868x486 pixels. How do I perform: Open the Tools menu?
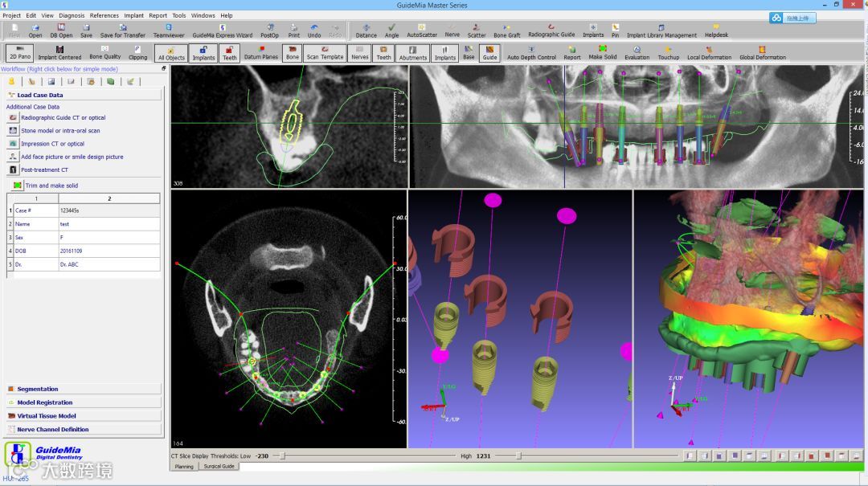(x=178, y=15)
